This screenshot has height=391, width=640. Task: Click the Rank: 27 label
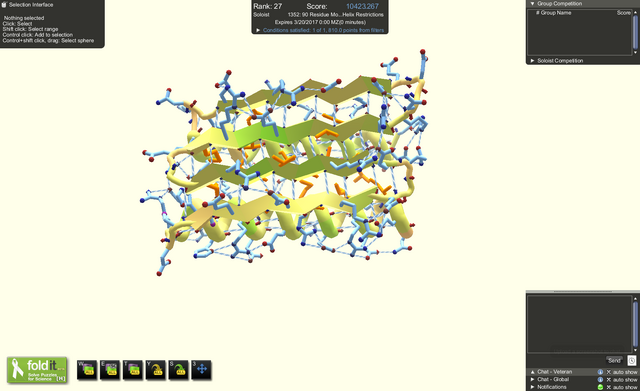[x=267, y=6]
